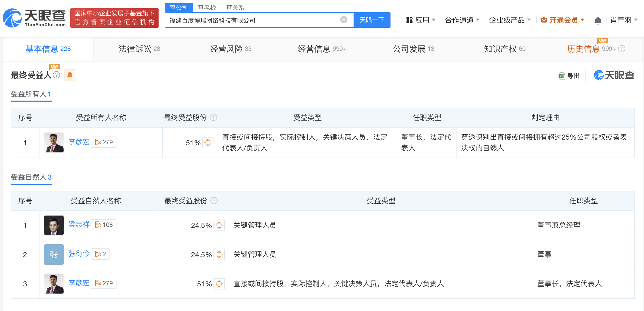The width and height of the screenshot is (644, 311).
Task: Click question mark icon beside 历史信息 tab
Action: point(621,49)
